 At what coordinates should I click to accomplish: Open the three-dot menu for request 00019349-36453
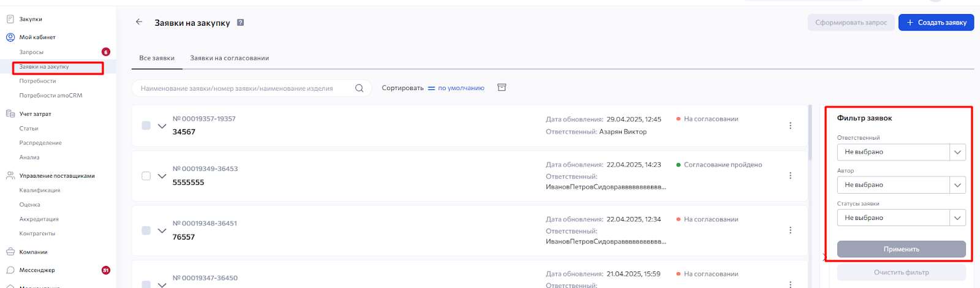(790, 176)
